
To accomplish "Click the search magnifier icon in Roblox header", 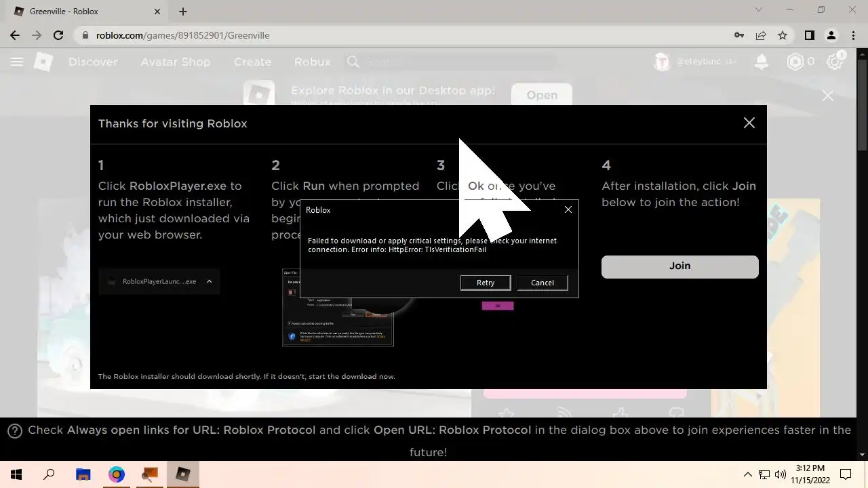I will coord(353,62).
